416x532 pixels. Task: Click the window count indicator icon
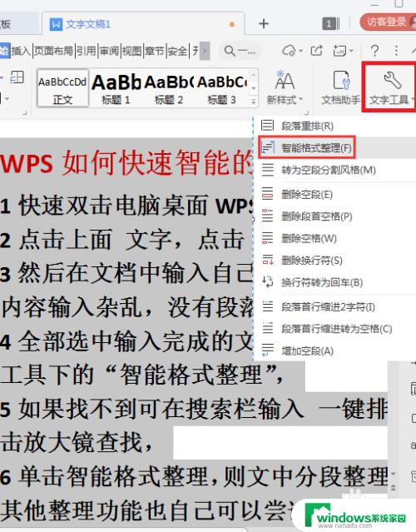pyautogui.click(x=329, y=24)
